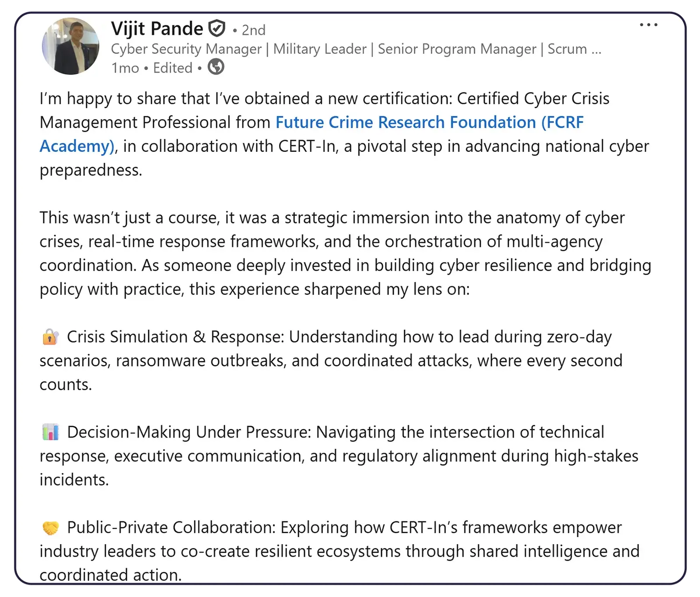
Task: Click the handshake emoji before Public-Private Collaboration
Action: coord(50,528)
